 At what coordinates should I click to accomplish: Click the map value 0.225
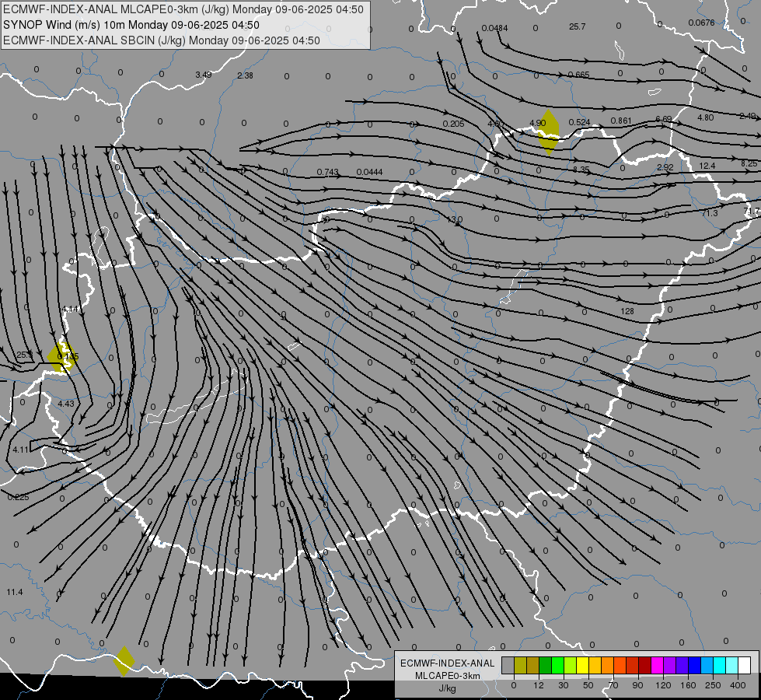point(19,497)
